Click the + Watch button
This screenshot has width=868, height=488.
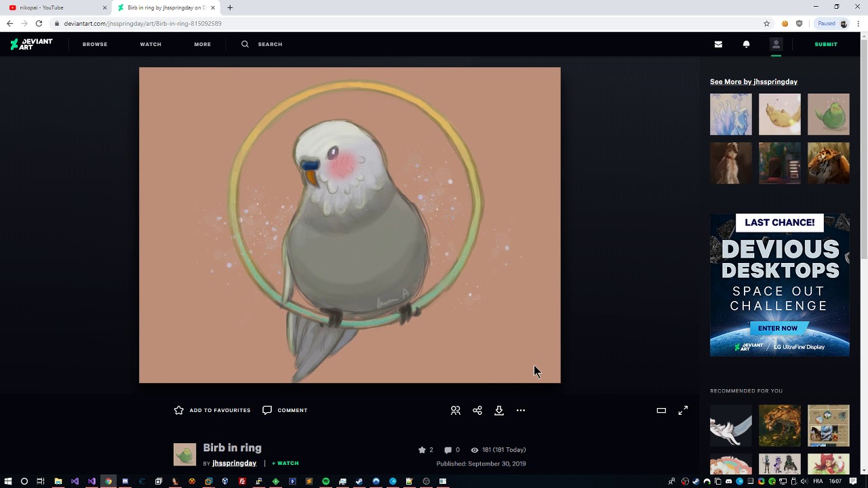[x=285, y=463]
